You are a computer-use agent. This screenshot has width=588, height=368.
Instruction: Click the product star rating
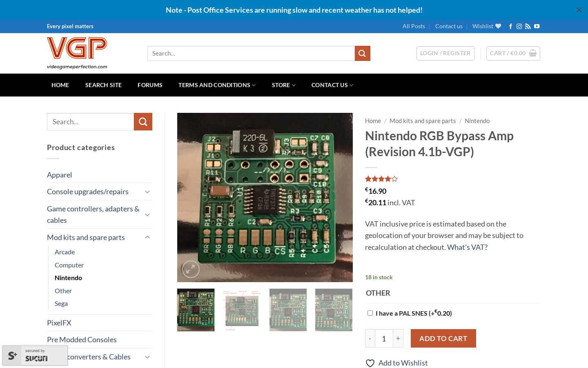coord(381,179)
